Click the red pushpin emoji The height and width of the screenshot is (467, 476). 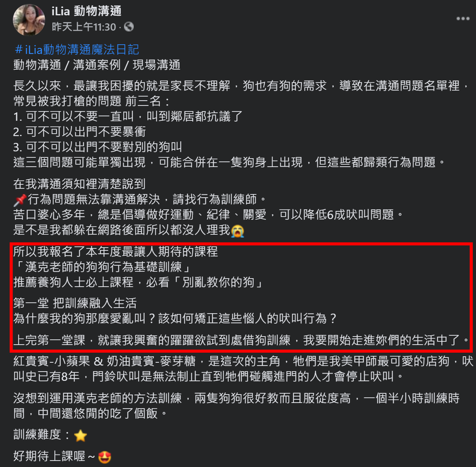click(20, 200)
